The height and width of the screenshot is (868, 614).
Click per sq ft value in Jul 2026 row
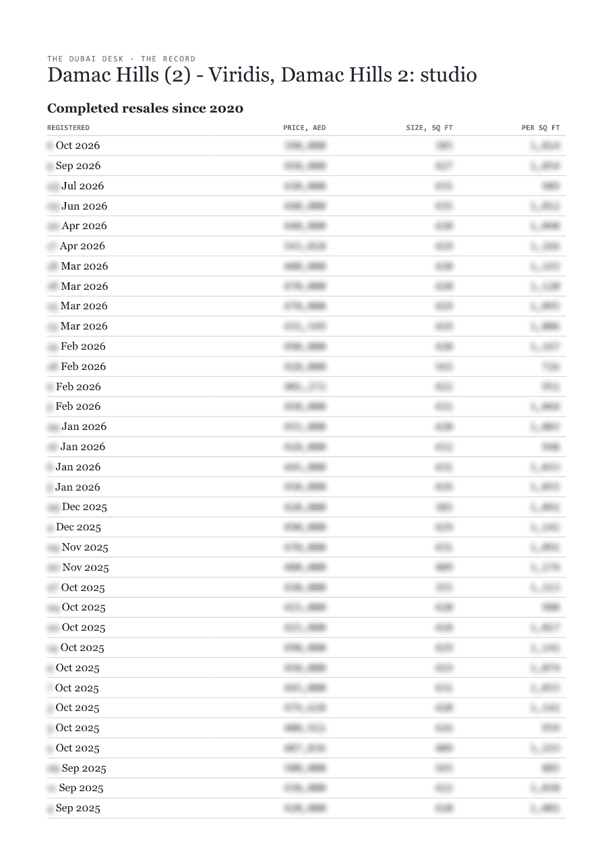coord(551,186)
